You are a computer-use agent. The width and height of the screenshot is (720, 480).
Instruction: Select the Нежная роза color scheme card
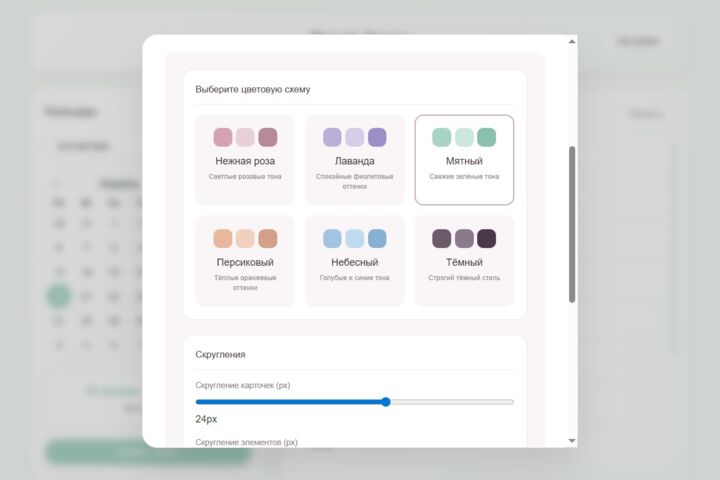pyautogui.click(x=245, y=159)
